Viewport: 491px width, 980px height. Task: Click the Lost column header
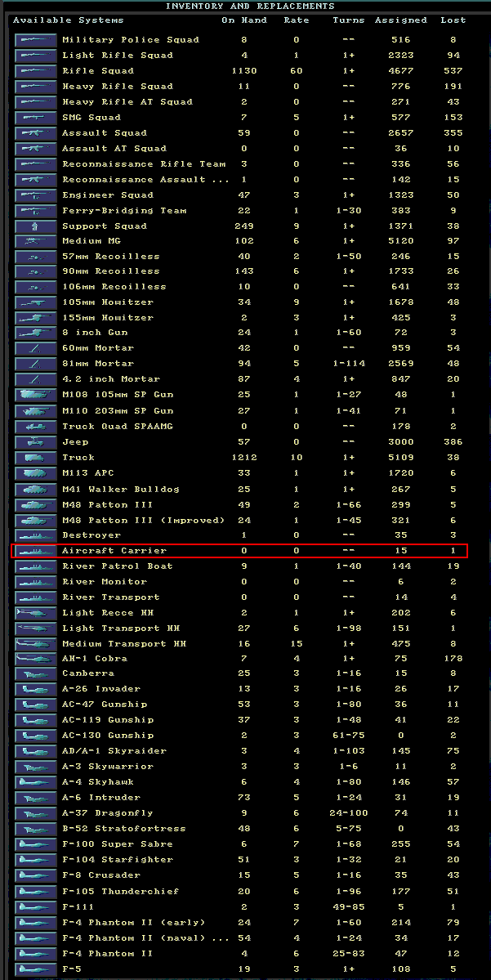tap(453, 20)
